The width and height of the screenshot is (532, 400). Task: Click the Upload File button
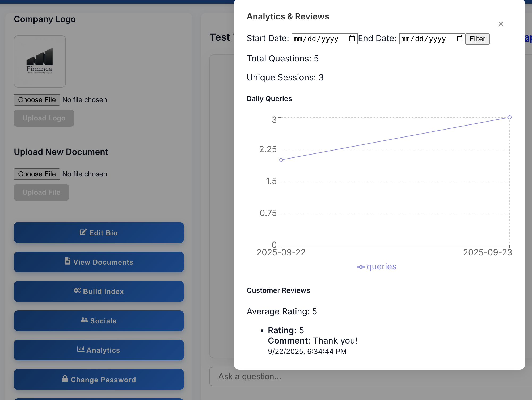coord(41,192)
